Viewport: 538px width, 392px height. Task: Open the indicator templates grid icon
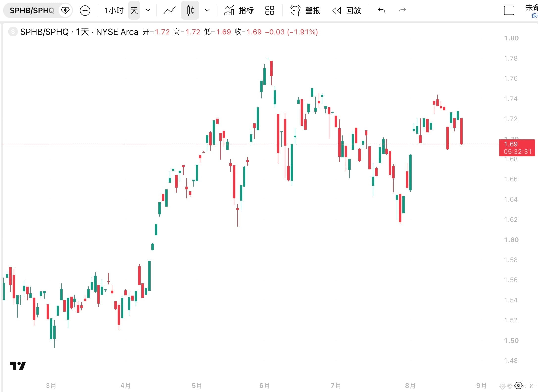pos(269,10)
